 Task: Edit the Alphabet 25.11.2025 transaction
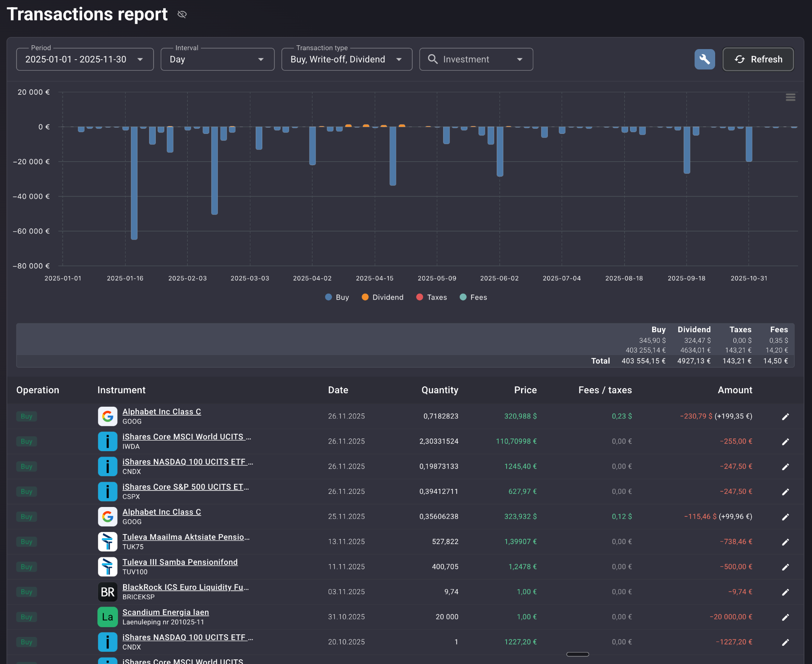click(x=785, y=517)
